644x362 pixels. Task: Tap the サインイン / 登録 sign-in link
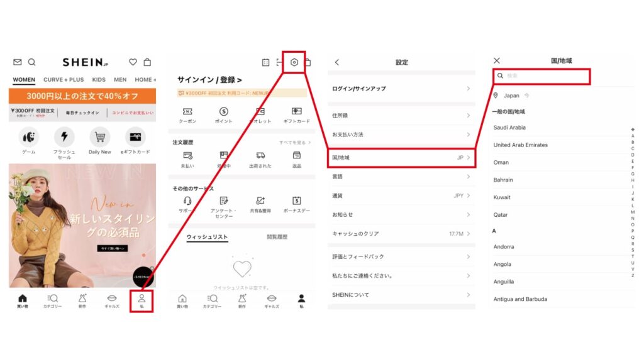tap(209, 80)
